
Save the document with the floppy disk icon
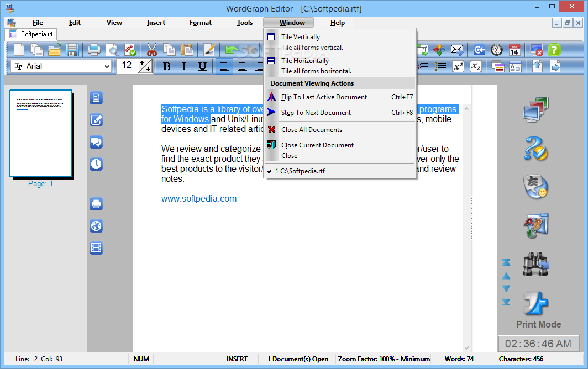pyautogui.click(x=72, y=50)
